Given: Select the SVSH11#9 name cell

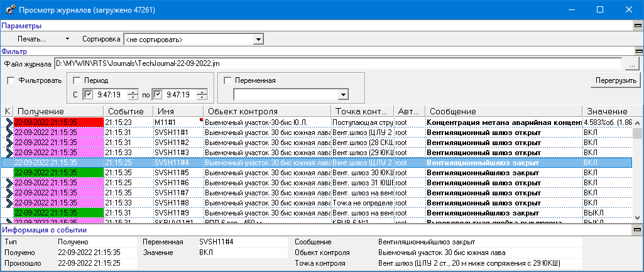Looking at the screenshot, I should [x=178, y=213].
